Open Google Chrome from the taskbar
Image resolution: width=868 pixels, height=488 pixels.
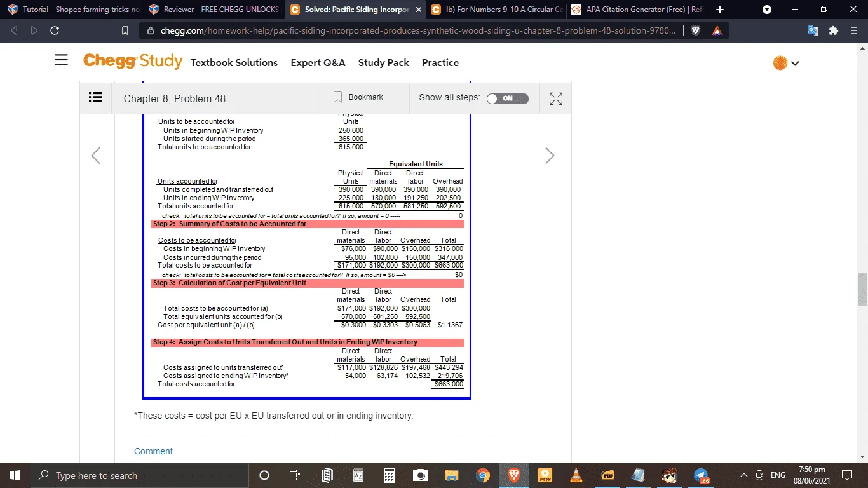[x=483, y=475]
